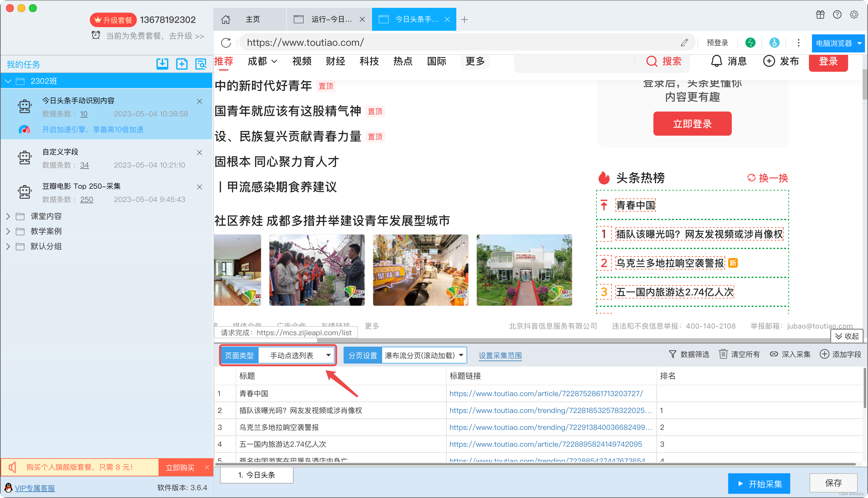Open the 瀑布流分页 pagination dropdown
Image resolution: width=868 pixels, height=498 pixels.
coord(424,356)
